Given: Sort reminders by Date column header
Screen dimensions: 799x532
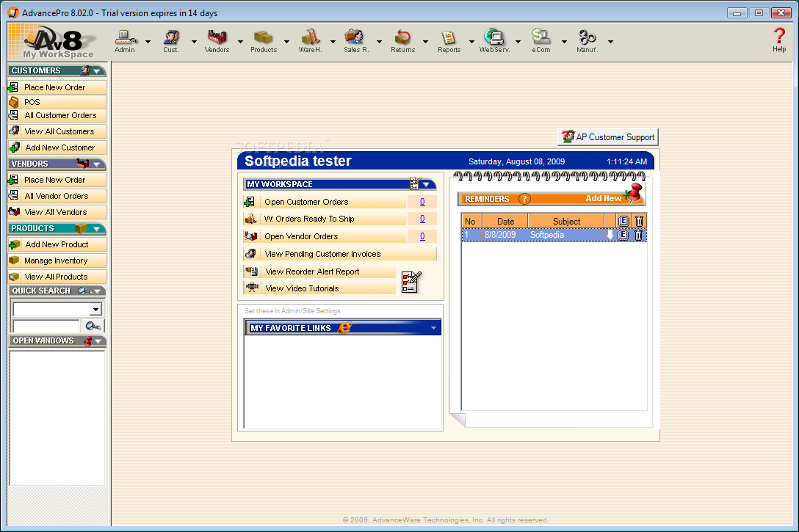Looking at the screenshot, I should (x=505, y=222).
